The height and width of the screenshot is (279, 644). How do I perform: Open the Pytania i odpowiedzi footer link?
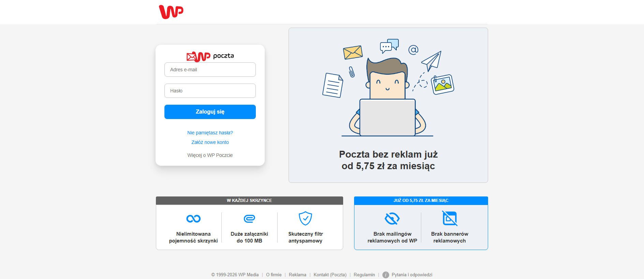[412, 275]
